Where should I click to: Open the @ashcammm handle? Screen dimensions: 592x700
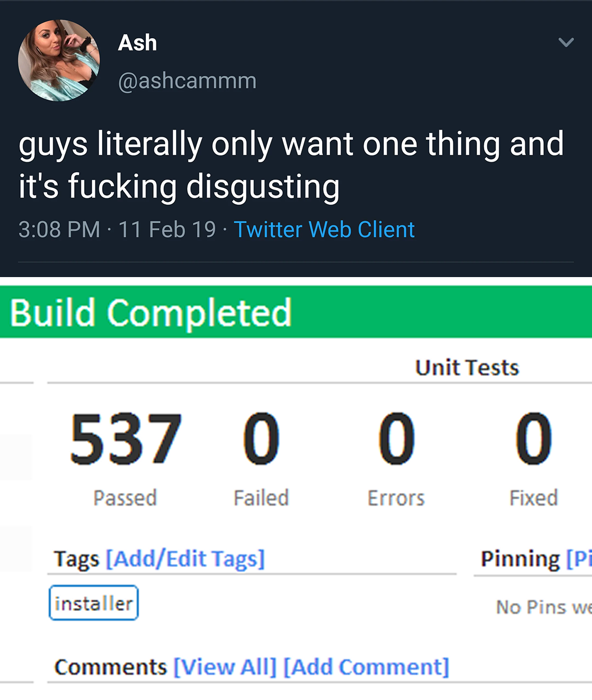(x=187, y=81)
